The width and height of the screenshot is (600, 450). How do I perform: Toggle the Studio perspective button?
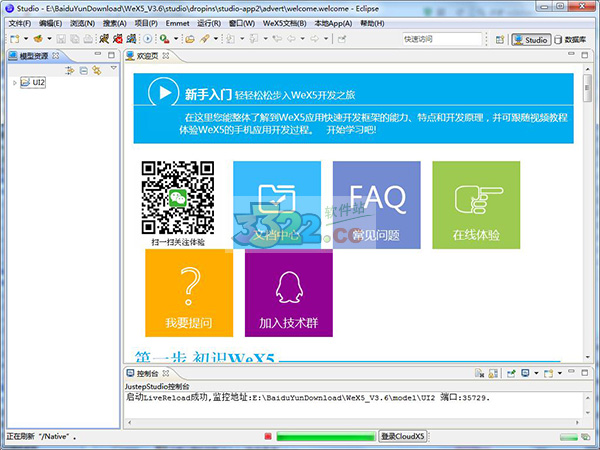point(530,39)
